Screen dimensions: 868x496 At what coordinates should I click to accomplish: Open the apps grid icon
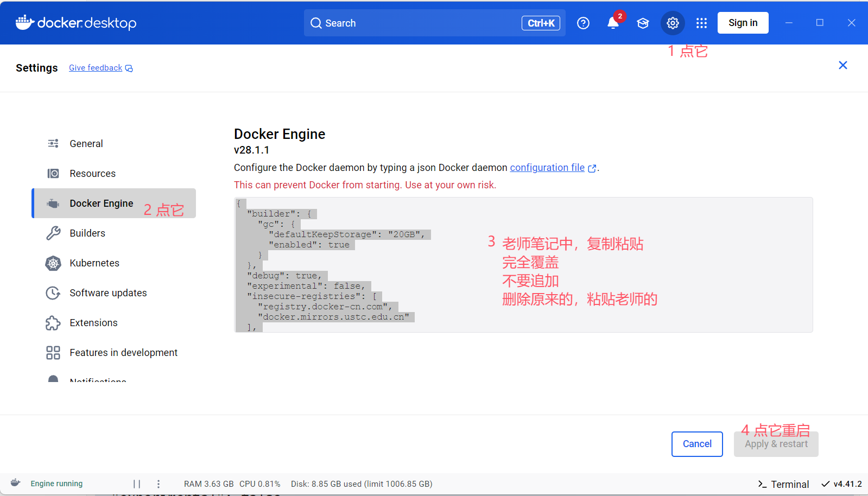tap(701, 23)
